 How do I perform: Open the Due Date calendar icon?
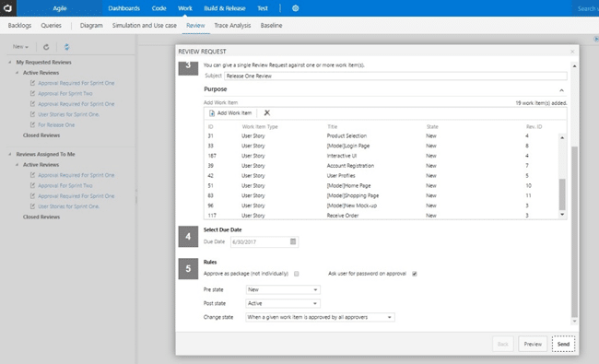click(x=293, y=241)
